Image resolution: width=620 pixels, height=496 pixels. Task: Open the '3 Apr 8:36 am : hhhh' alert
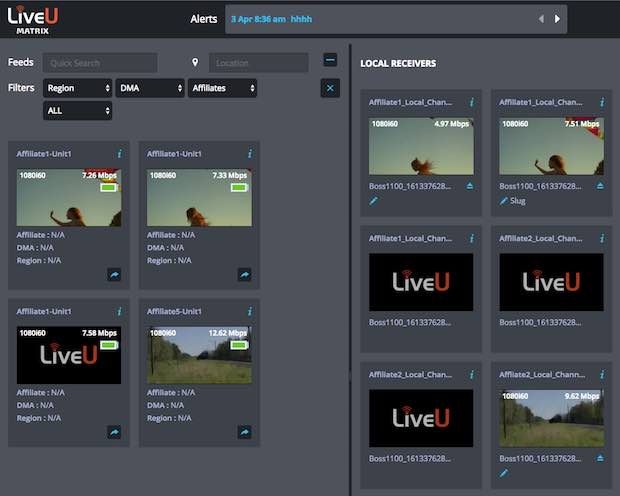pos(271,19)
